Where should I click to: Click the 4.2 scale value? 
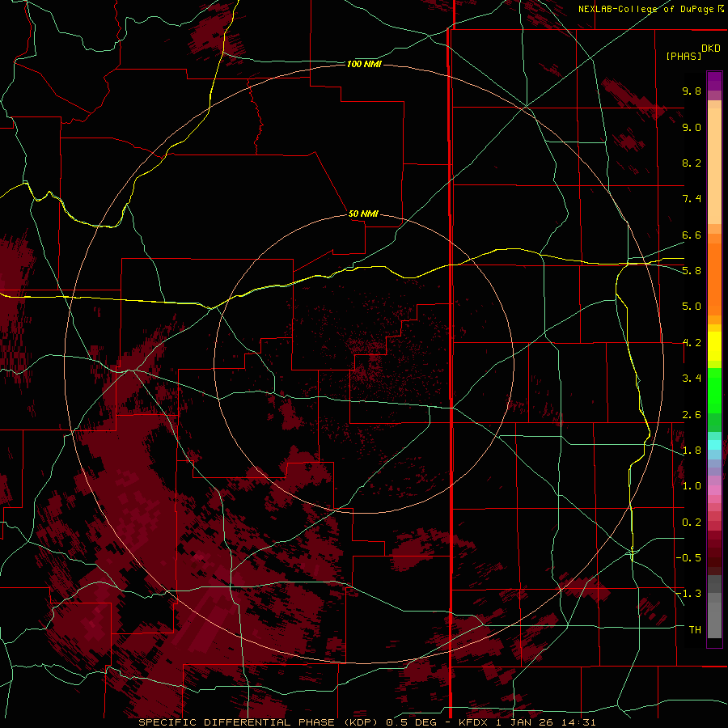(692, 343)
